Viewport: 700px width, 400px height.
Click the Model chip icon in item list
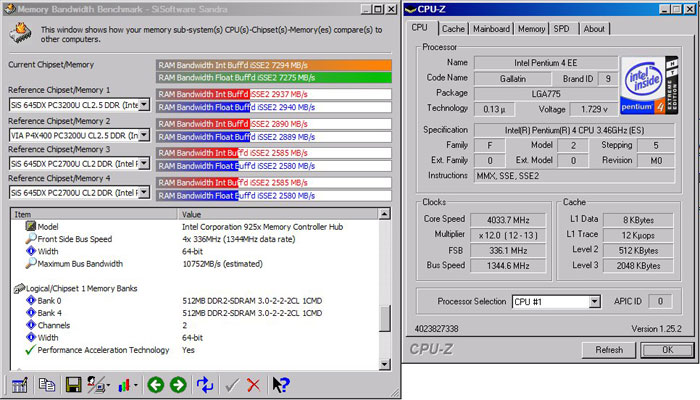pyautogui.click(x=30, y=226)
